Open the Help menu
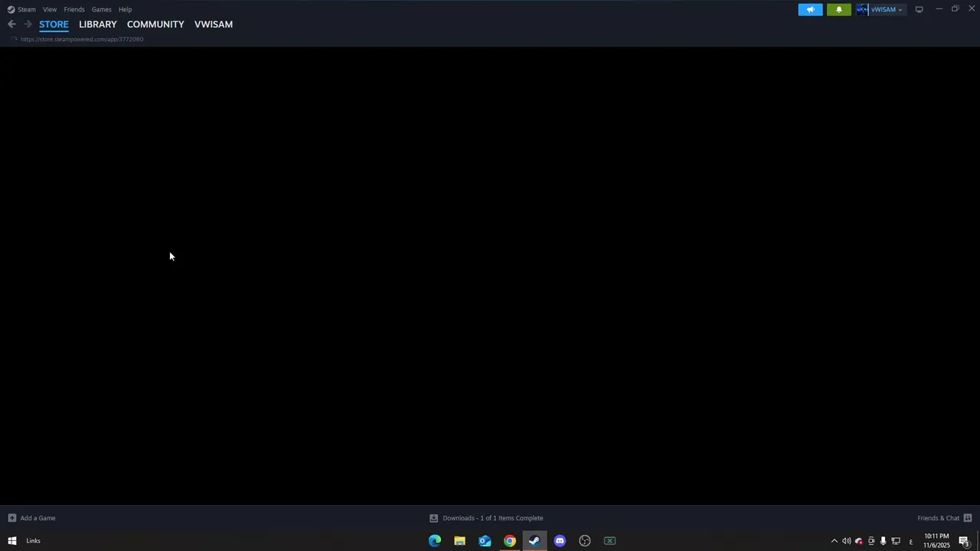This screenshot has width=980, height=551. pyautogui.click(x=125, y=9)
